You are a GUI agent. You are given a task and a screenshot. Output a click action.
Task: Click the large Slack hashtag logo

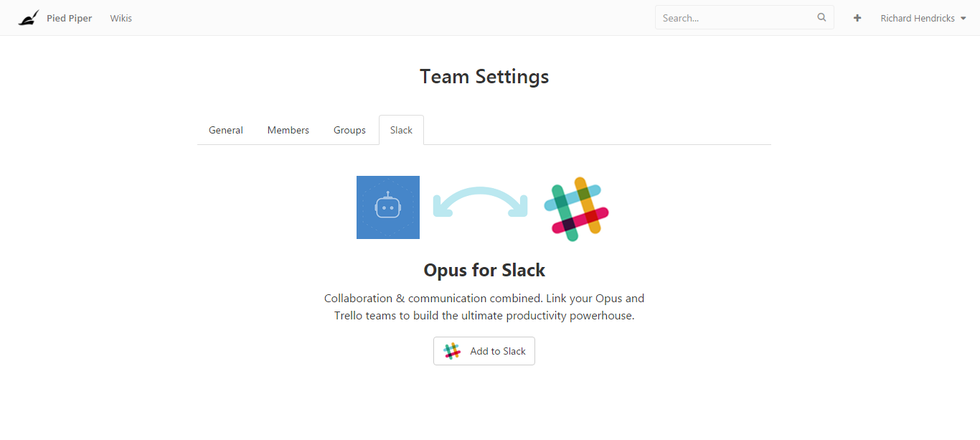point(576,208)
